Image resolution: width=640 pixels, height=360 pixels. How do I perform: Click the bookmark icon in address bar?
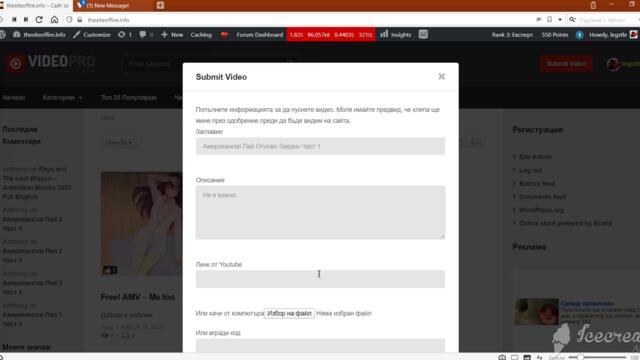[549, 20]
